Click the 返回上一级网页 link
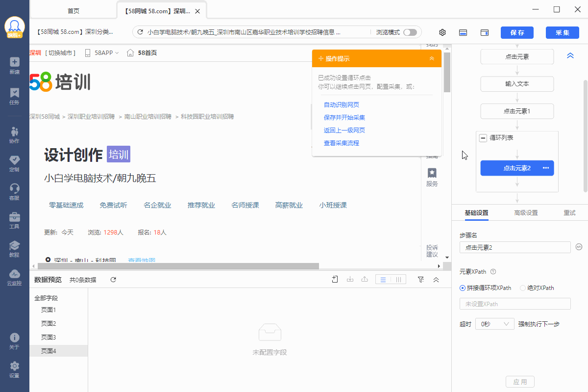 pyautogui.click(x=344, y=131)
